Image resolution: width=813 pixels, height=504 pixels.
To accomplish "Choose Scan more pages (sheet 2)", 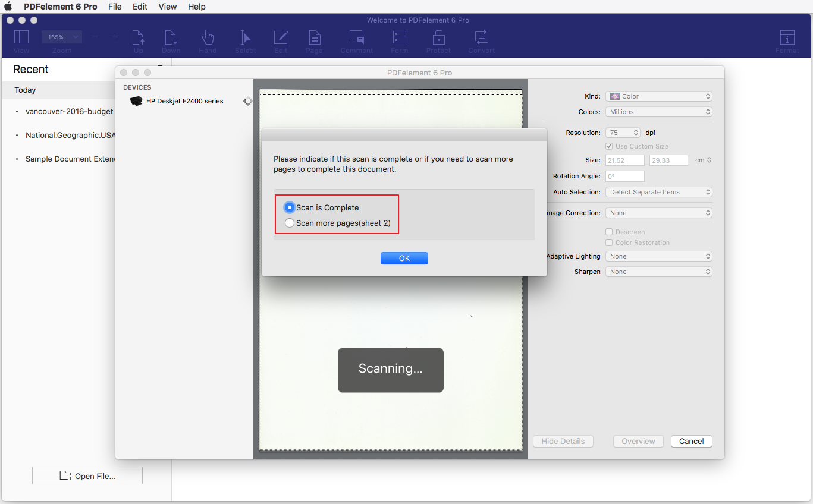I will pyautogui.click(x=290, y=223).
